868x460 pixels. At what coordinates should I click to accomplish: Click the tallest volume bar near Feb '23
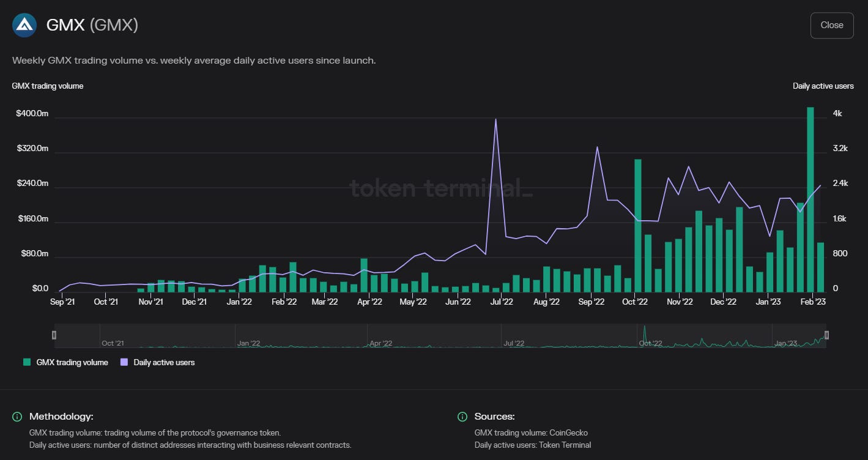(x=811, y=199)
